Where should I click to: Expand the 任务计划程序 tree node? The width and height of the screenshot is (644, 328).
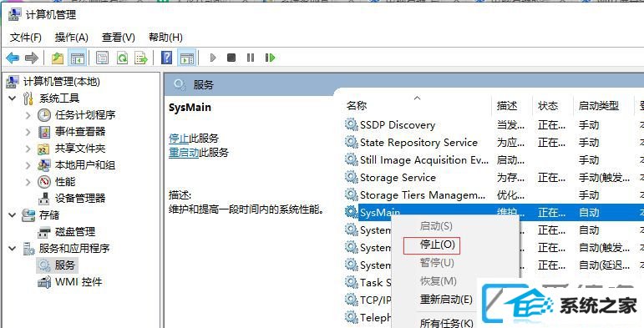28,115
